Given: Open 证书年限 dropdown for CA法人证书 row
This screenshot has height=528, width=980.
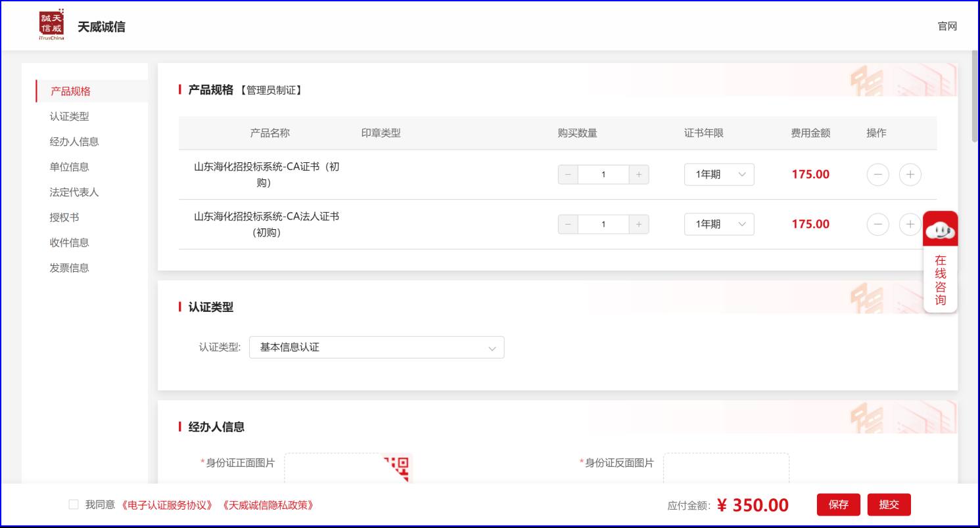Looking at the screenshot, I should pos(719,225).
